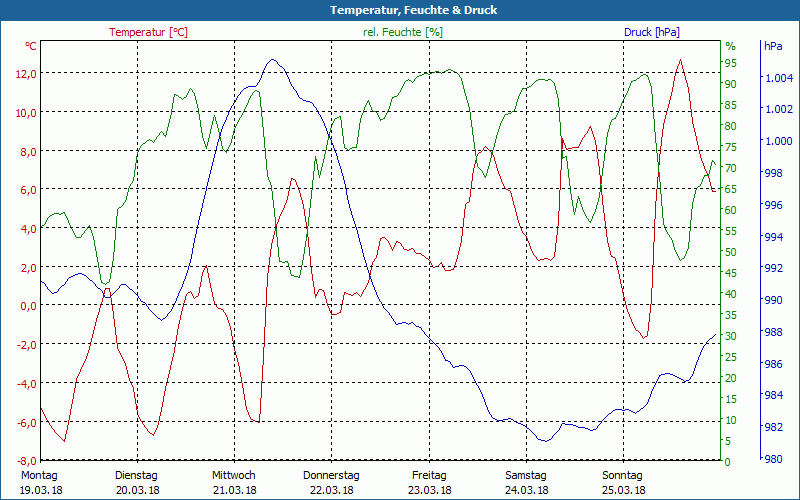
Task: Select the '12,0' temperature axis value
Action: coord(26,74)
